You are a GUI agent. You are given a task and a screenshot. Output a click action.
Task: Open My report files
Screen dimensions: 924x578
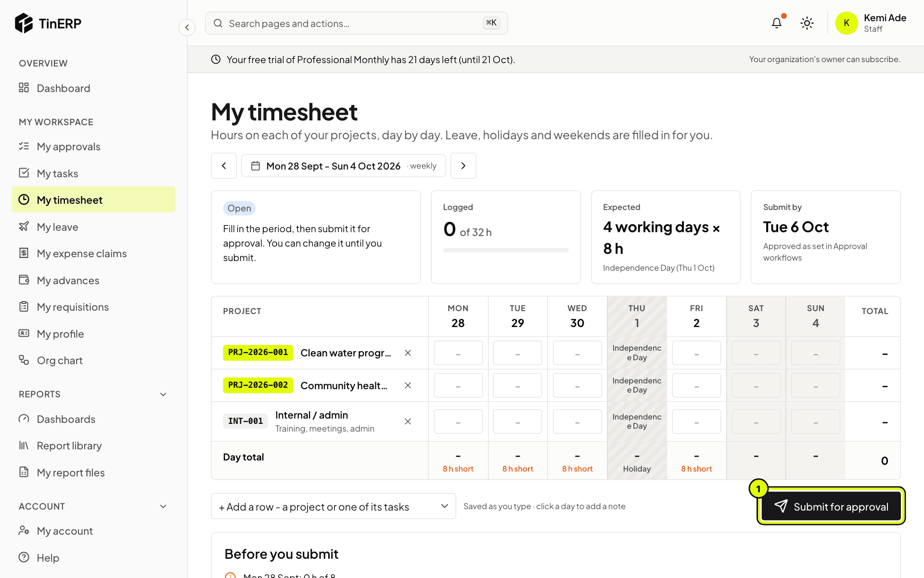[x=93, y=473]
